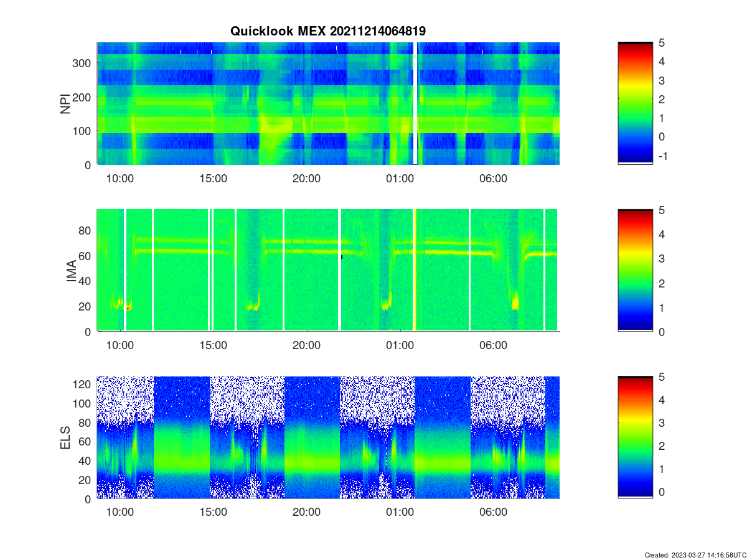This screenshot has height=560, width=747.
Task: Select the NPI y-axis label
Action: [65, 104]
